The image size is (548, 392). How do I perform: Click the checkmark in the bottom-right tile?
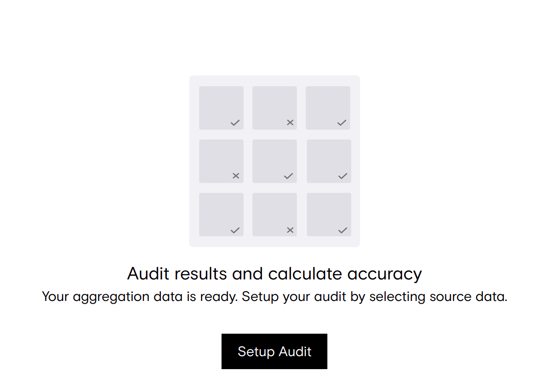pyautogui.click(x=343, y=230)
